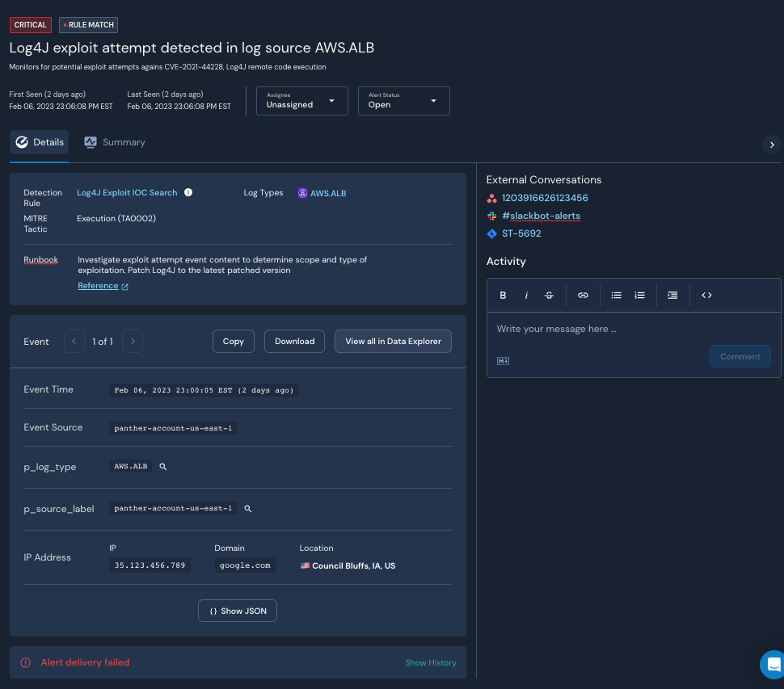Click the info icon beside Log4J Exploit IOC Search

coord(188,193)
